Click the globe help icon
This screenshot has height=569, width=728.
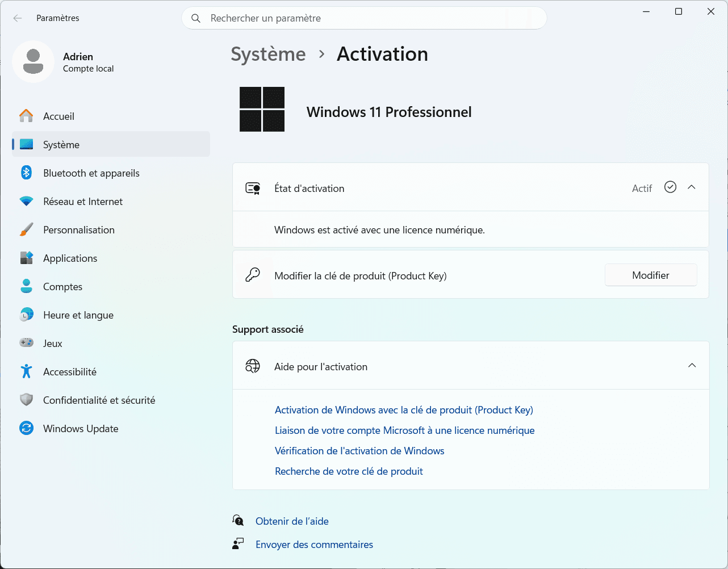click(x=253, y=366)
